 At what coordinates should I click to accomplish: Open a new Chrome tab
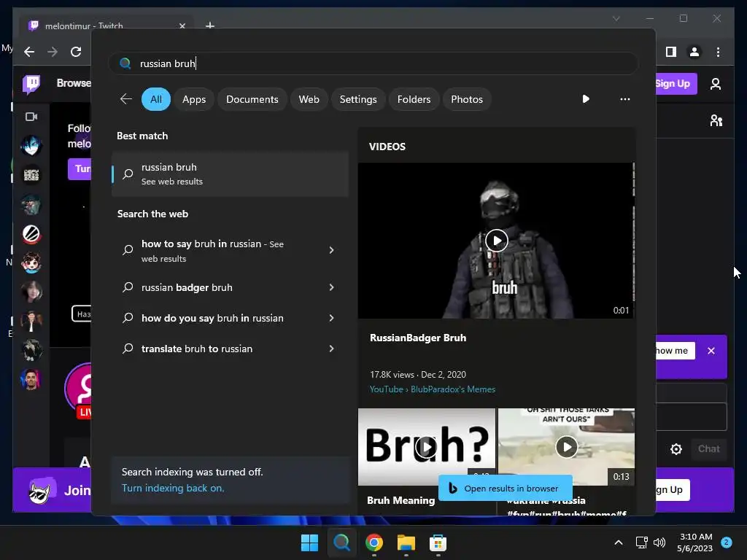[x=209, y=26]
